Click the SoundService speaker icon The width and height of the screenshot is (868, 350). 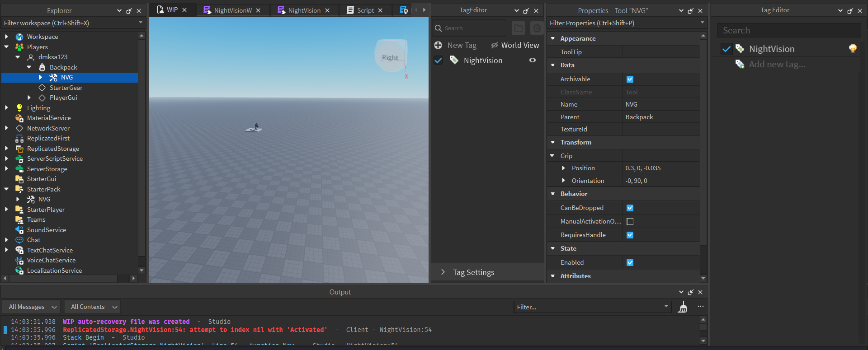[19, 230]
